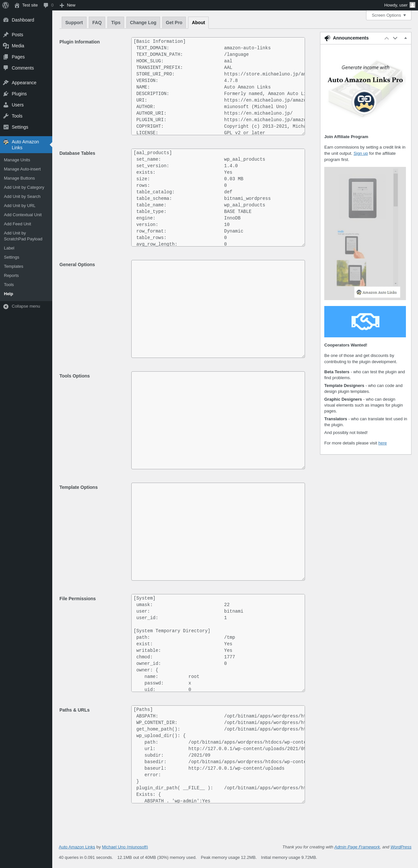The width and height of the screenshot is (418, 868).
Task: Open Manage Auto-insert submenu item
Action: [x=22, y=169]
